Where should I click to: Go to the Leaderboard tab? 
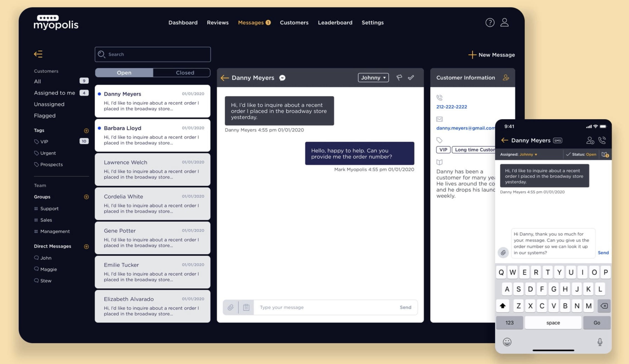(335, 23)
